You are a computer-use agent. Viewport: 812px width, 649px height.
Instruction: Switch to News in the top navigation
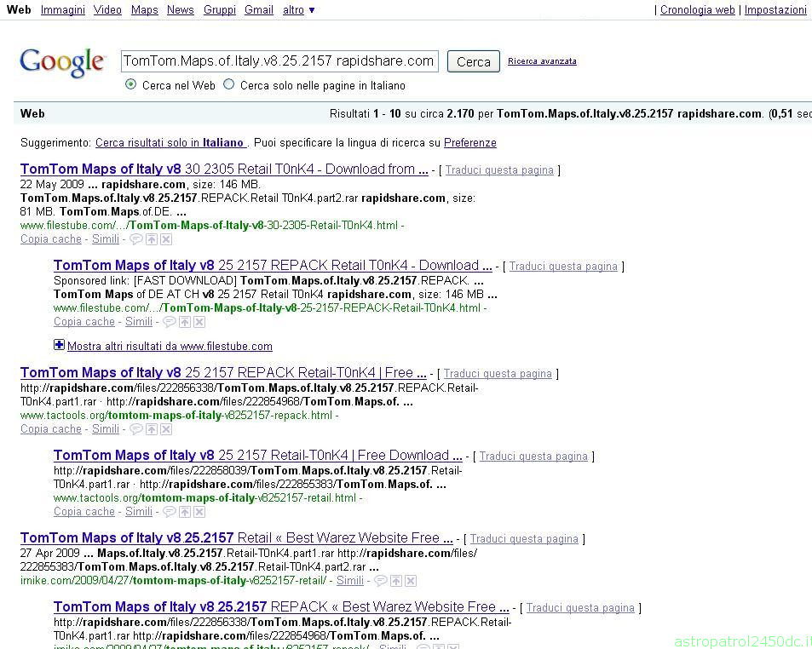181,10
